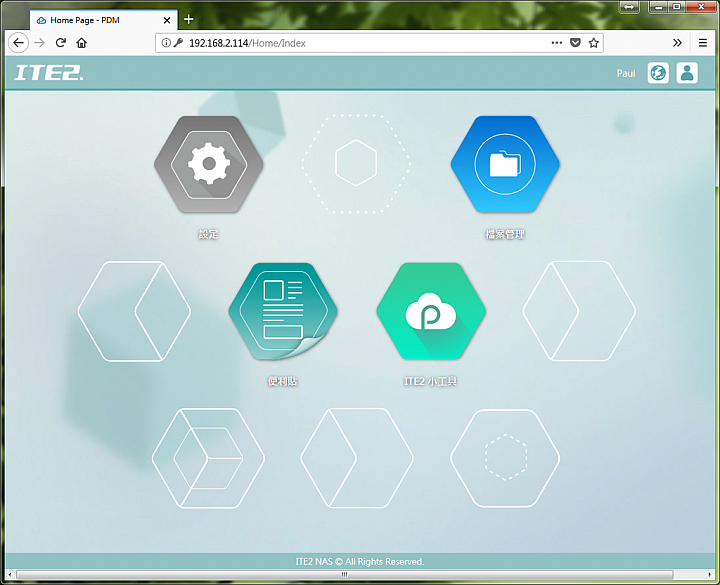
Task: Click the 便利貼 label text
Action: [283, 381]
